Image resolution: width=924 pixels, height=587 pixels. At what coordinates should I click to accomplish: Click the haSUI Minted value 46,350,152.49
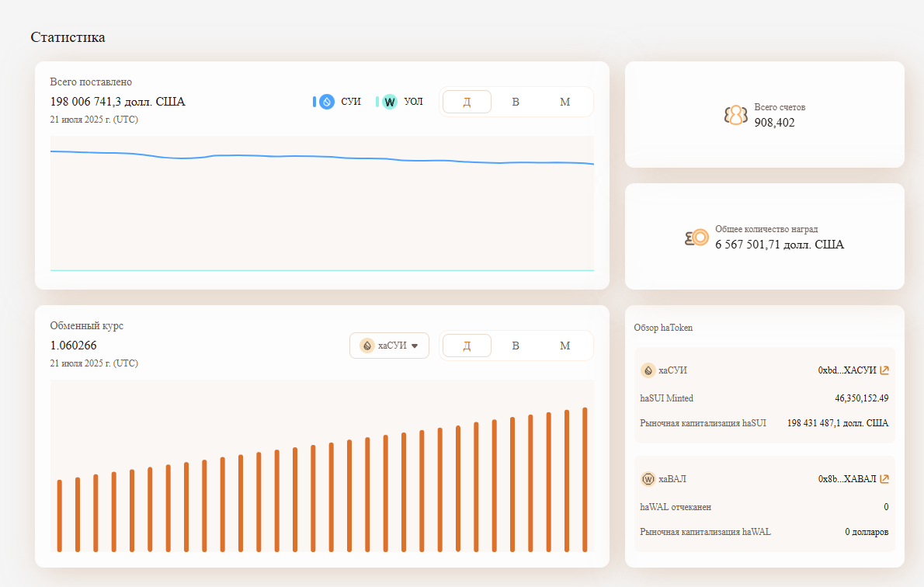[862, 398]
